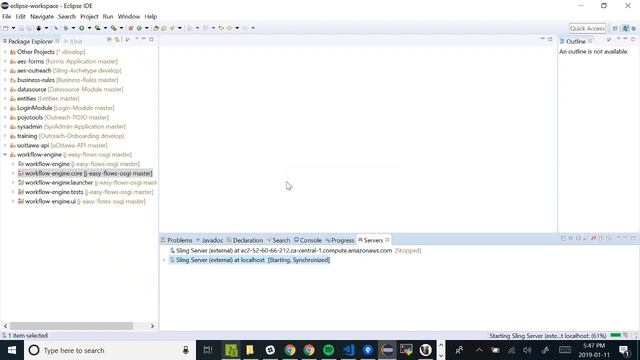Open the Run menu
The height and width of the screenshot is (360, 640).
108,17
